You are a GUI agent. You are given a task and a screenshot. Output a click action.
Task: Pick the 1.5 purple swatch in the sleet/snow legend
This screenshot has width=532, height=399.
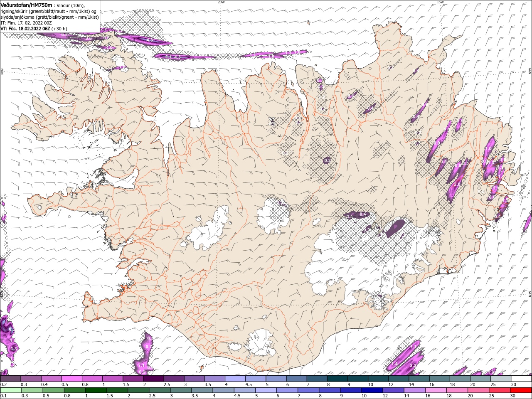(133, 379)
